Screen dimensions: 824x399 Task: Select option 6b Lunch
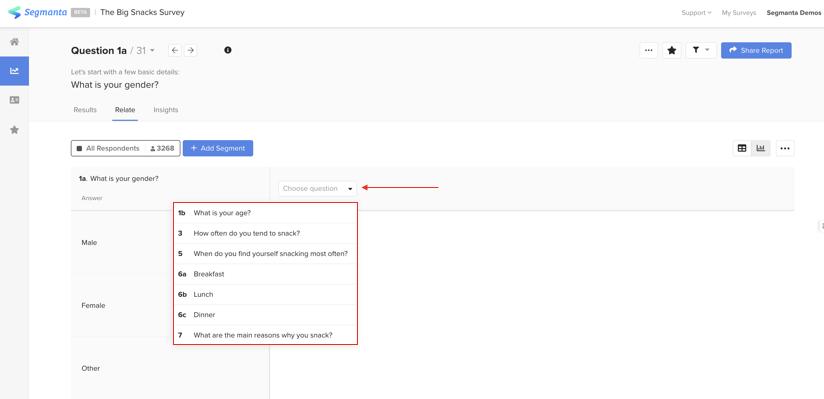pos(265,294)
